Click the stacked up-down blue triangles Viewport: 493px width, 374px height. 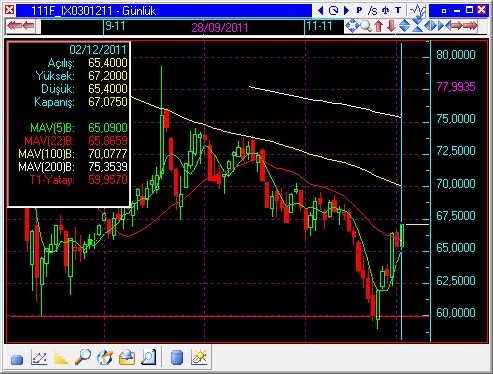click(404, 26)
